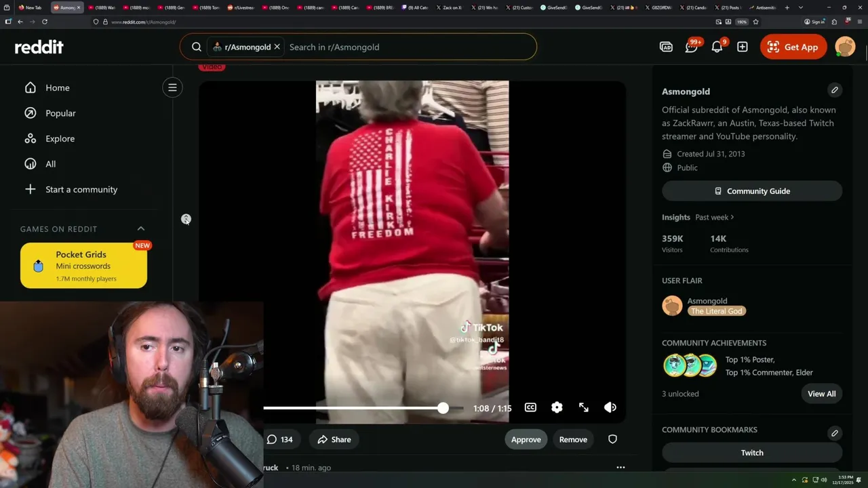Toggle closed captions on the video
The image size is (868, 488).
coord(530,407)
